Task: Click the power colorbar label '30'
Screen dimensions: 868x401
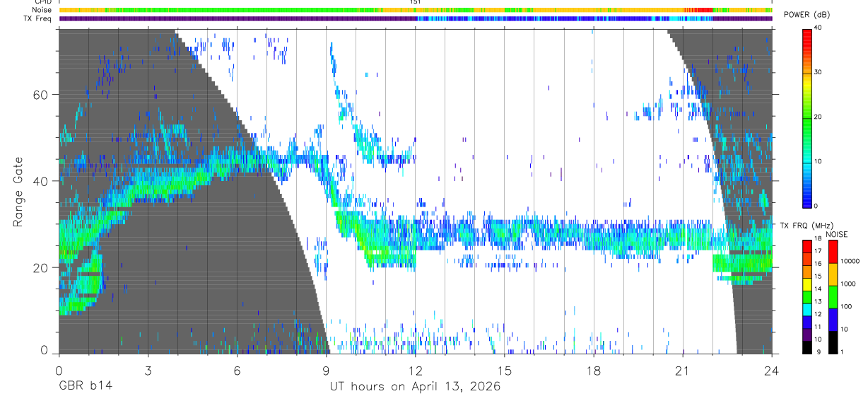Action: tap(818, 72)
